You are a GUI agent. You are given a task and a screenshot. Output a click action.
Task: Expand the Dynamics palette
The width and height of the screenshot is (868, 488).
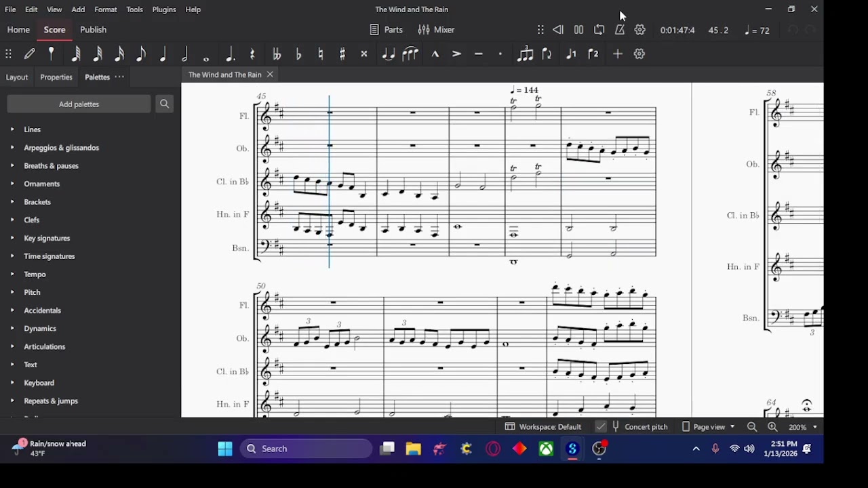tap(12, 329)
